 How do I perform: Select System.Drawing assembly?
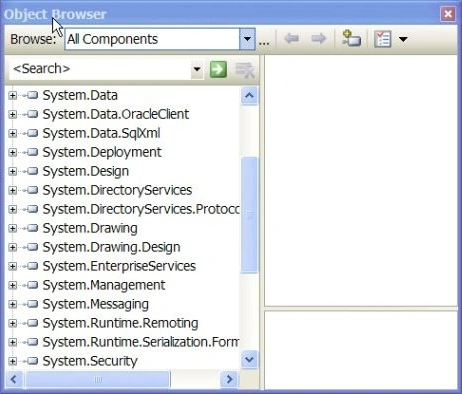click(90, 229)
